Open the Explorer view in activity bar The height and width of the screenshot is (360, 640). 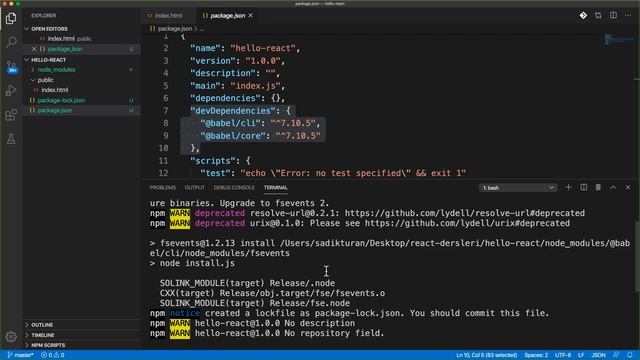click(11, 18)
